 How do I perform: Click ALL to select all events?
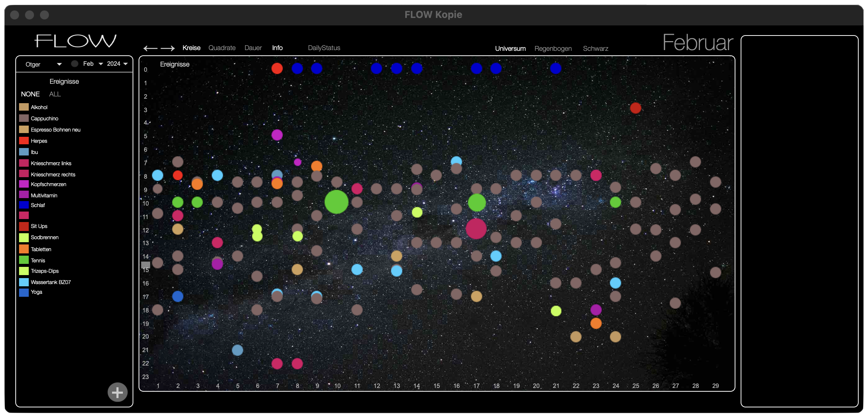click(x=55, y=94)
